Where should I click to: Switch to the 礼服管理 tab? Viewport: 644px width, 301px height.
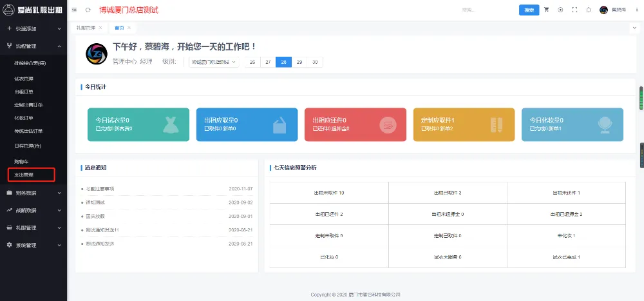point(85,28)
